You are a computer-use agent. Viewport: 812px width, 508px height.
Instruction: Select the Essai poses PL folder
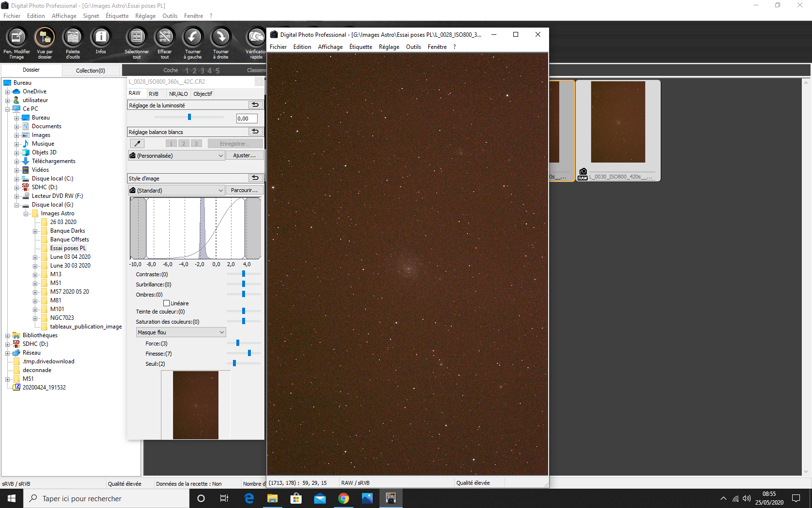[68, 248]
